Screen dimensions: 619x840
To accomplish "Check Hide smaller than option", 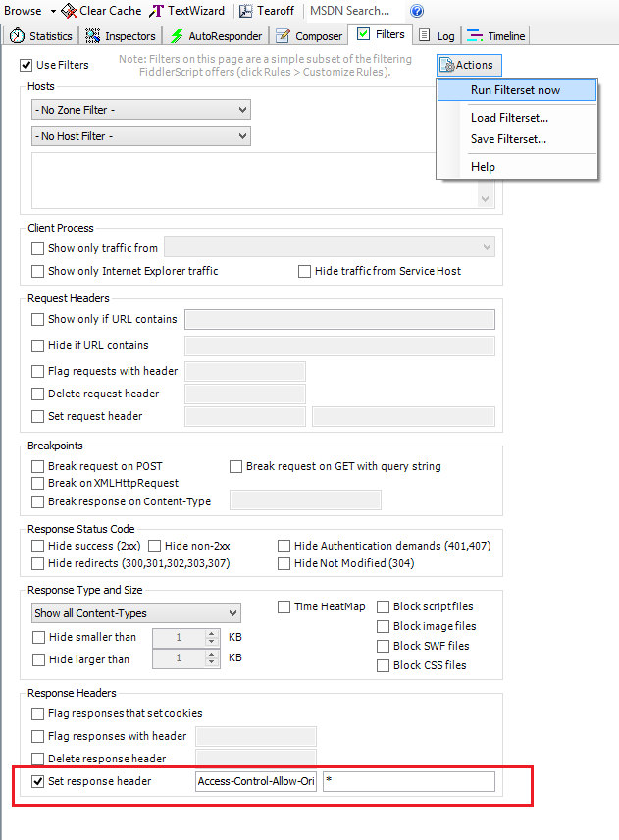I will tap(38, 638).
